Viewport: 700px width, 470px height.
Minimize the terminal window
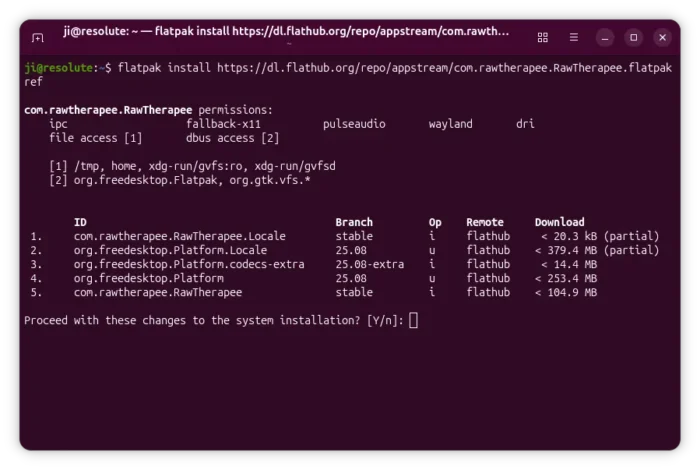tap(605, 37)
